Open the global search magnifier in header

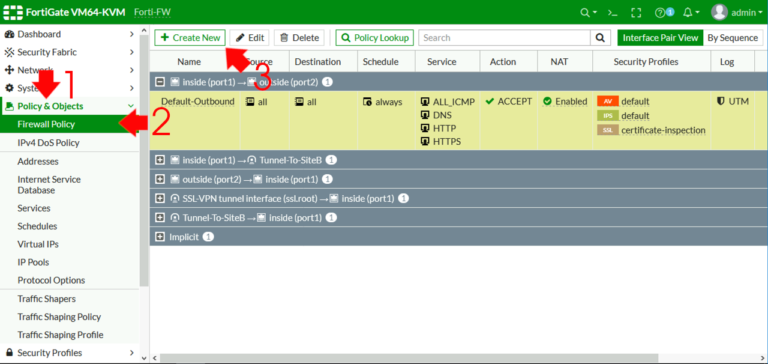[585, 13]
